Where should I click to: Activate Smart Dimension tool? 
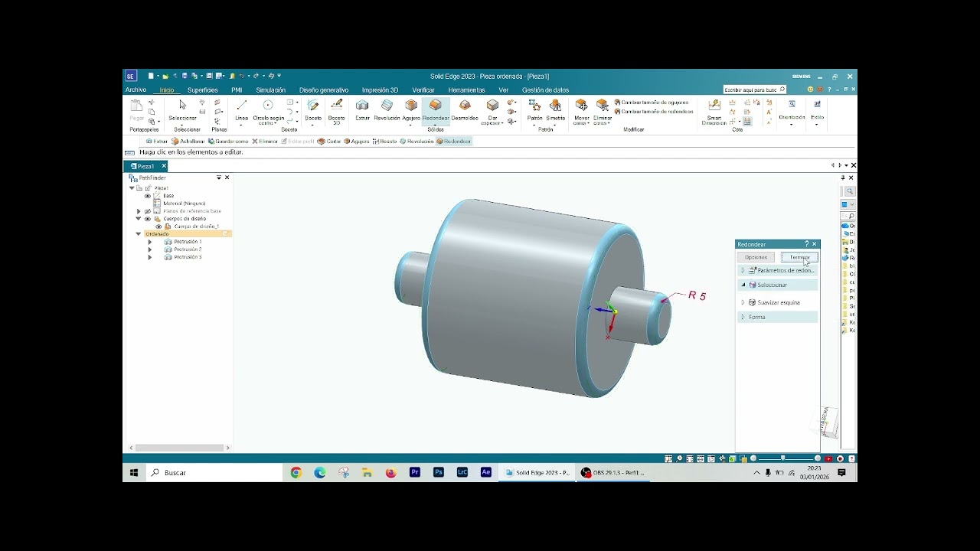[x=714, y=111]
